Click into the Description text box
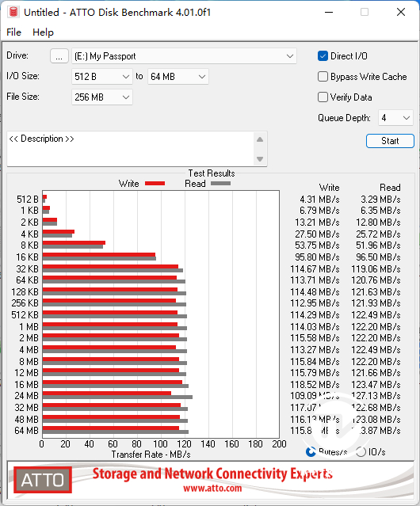Image resolution: width=420 pixels, height=506 pixels. click(x=131, y=149)
